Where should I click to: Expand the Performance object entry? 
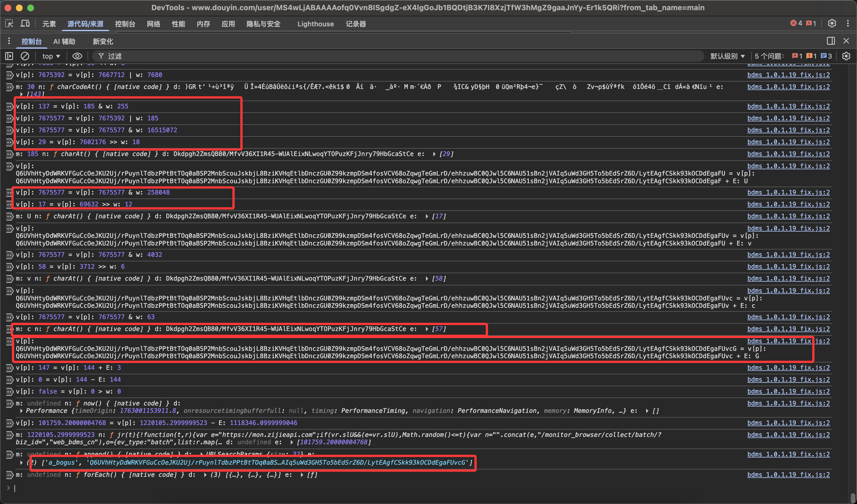[x=22, y=411]
